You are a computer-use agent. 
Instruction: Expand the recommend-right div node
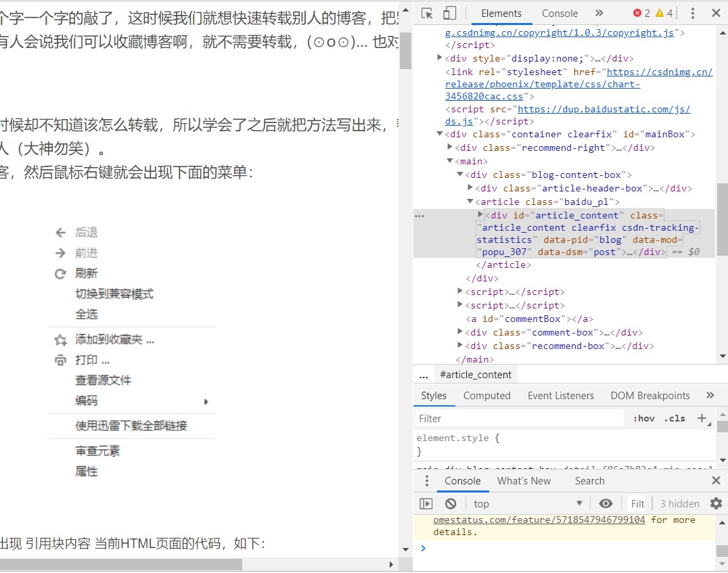coord(449,147)
